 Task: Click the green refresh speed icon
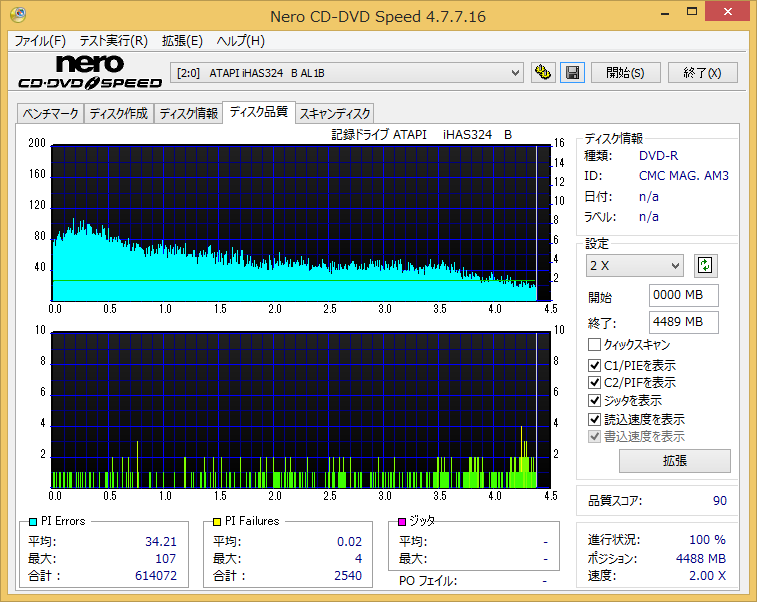705,266
